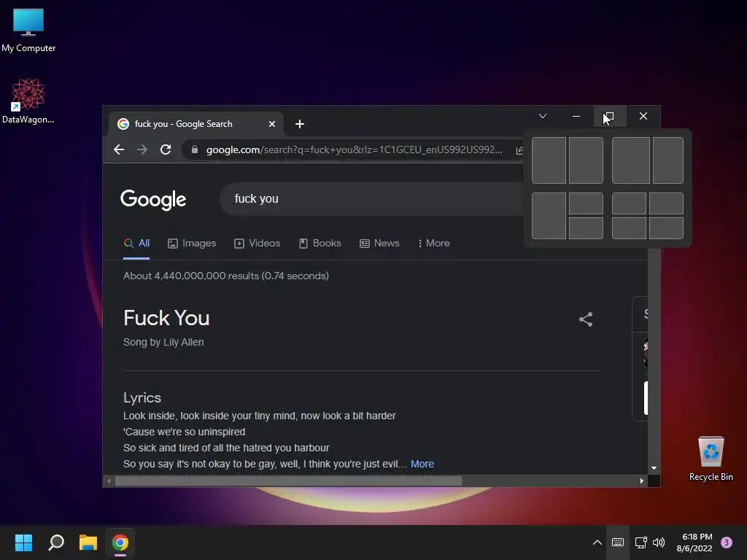Image resolution: width=747 pixels, height=560 pixels.
Task: Click Chrome's forward navigation arrow
Action: pos(142,149)
